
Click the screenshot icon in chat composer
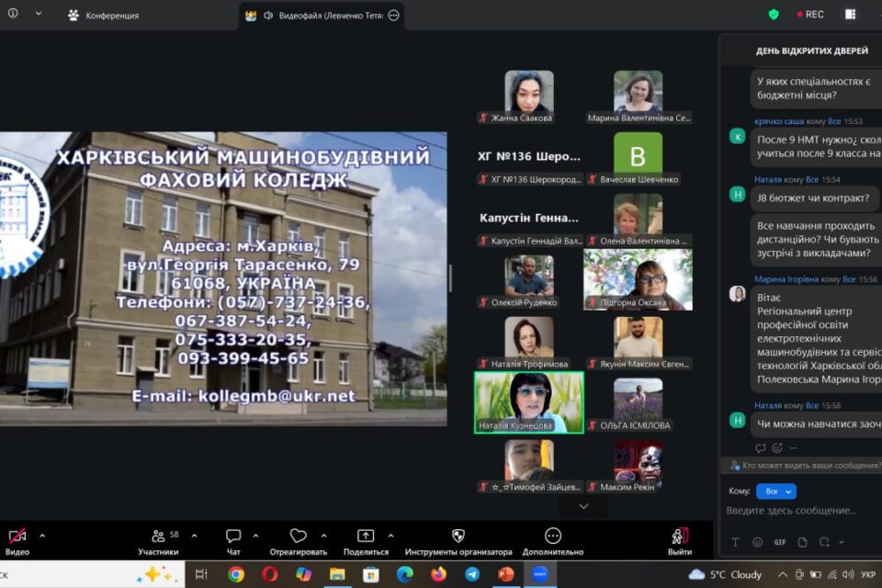tap(825, 542)
